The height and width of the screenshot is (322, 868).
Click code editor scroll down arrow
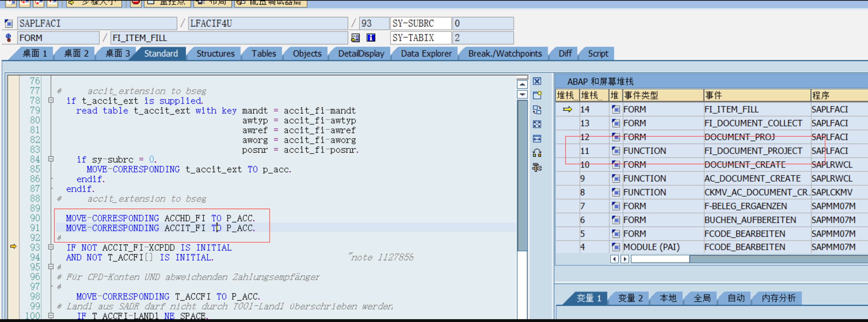tap(522, 95)
